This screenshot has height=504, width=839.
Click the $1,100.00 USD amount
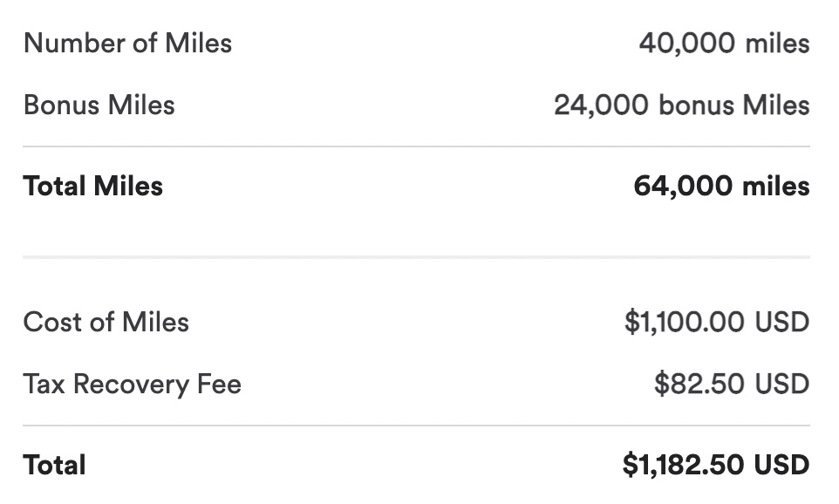pyautogui.click(x=716, y=322)
